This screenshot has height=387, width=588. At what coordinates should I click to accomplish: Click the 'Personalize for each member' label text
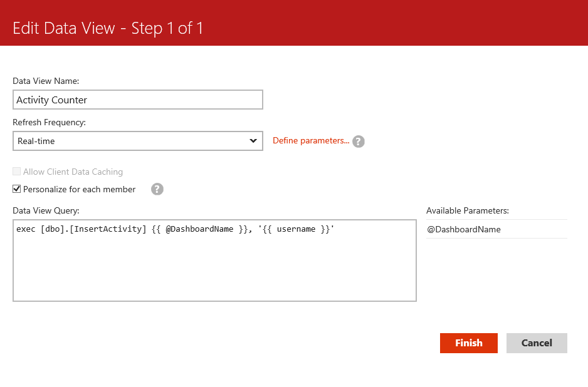pos(79,189)
